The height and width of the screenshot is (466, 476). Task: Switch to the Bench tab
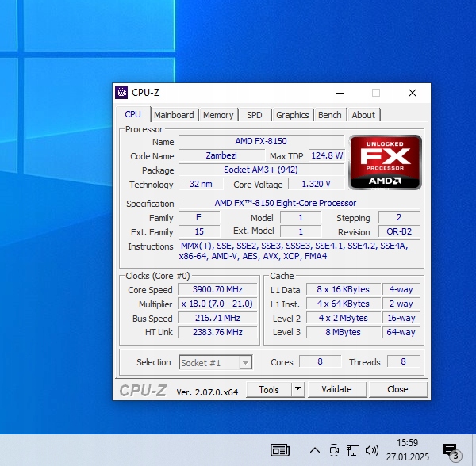tap(329, 115)
